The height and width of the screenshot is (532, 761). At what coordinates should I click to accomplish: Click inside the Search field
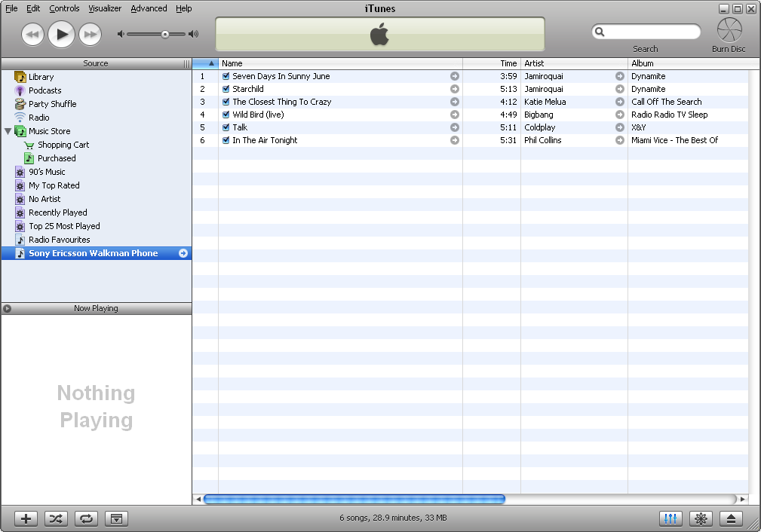click(x=646, y=32)
